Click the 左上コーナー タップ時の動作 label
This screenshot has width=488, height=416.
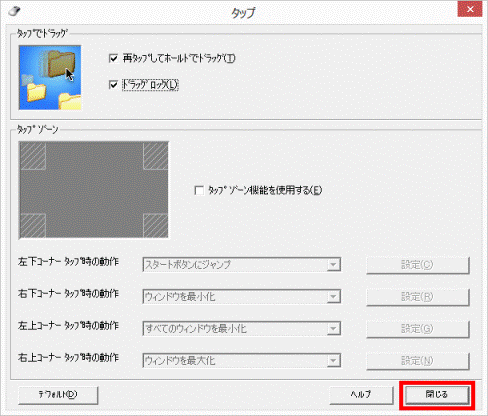(68, 326)
